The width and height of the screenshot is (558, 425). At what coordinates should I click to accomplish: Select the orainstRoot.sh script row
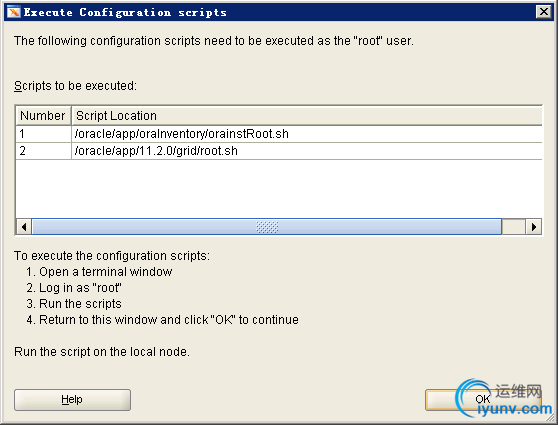(x=279, y=134)
